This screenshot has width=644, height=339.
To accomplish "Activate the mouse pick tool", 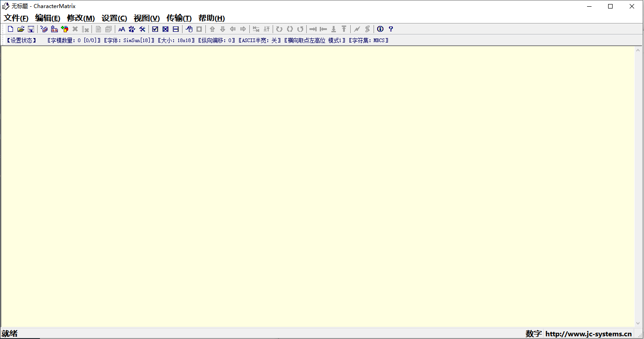I will point(189,29).
